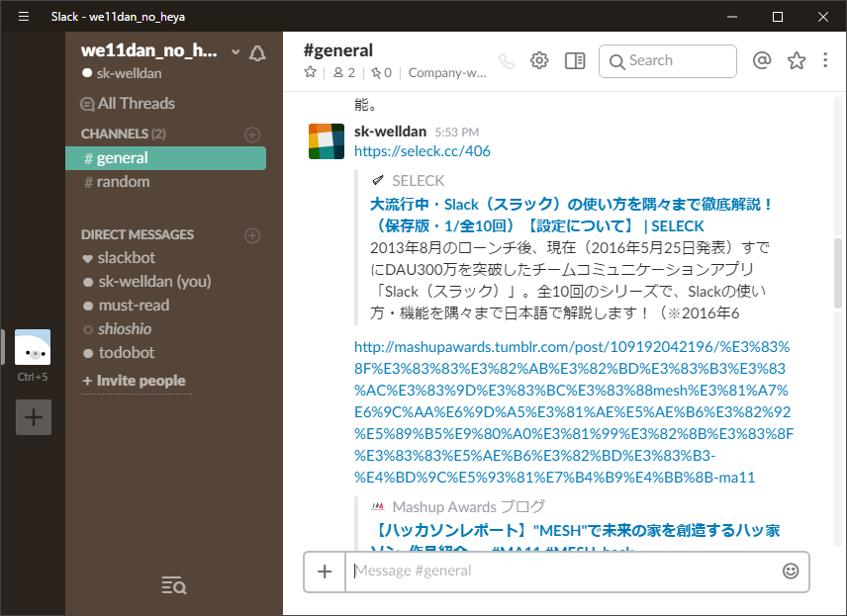Open sk-welldan avatar profile

[x=327, y=141]
